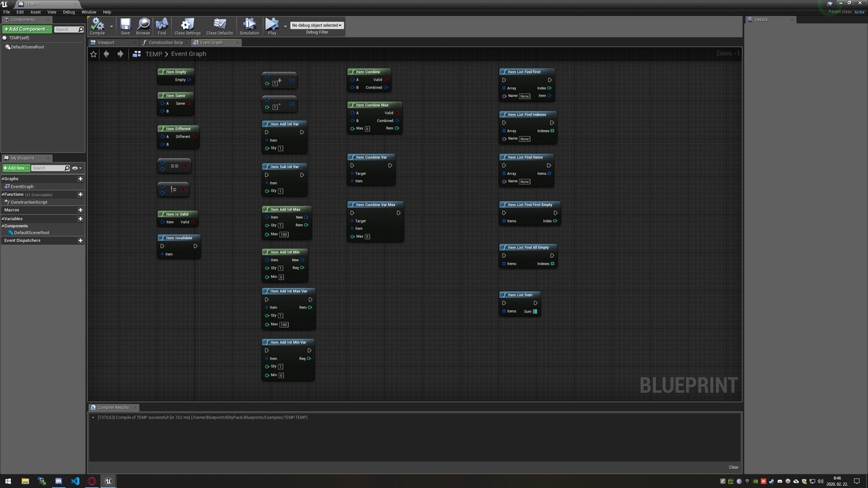Click the bookmark star icon in graph
Image resolution: width=868 pixels, height=488 pixels.
coord(94,54)
